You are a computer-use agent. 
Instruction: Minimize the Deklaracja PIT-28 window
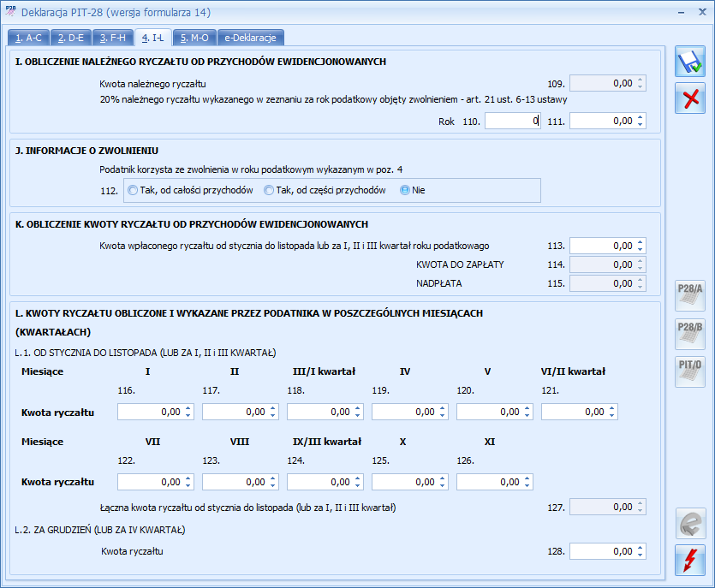point(682,12)
